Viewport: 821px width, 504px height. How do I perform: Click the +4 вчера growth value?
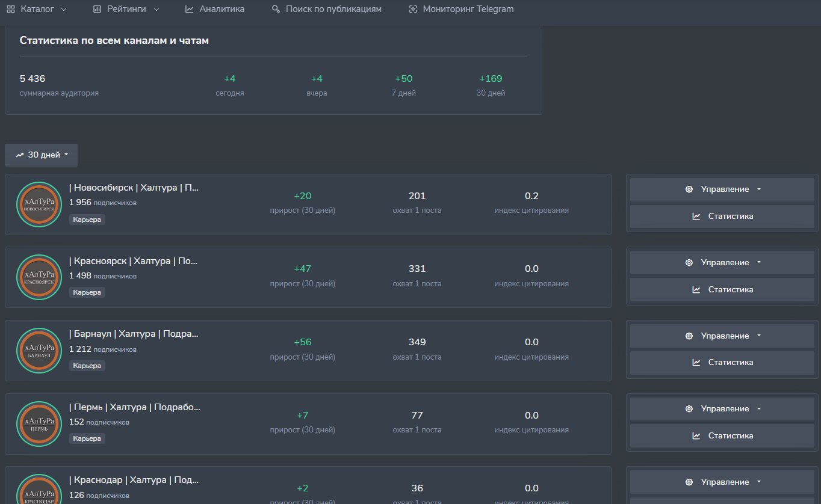317,79
